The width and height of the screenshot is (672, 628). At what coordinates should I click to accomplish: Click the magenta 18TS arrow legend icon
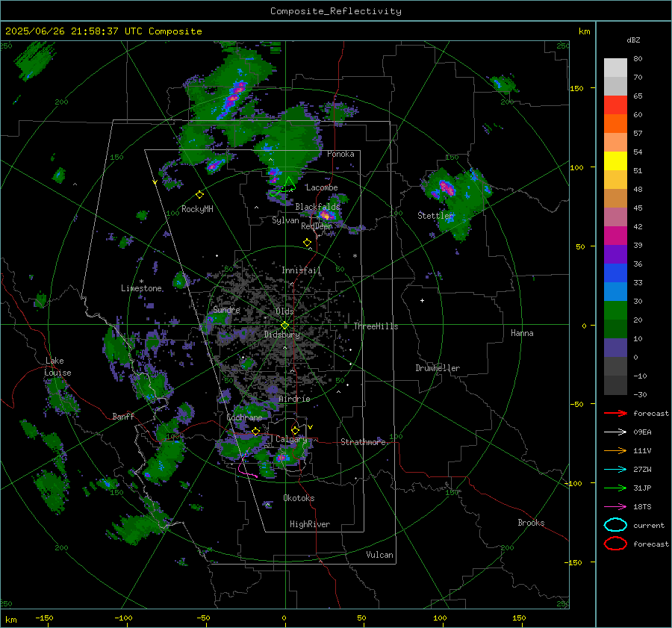tap(615, 507)
